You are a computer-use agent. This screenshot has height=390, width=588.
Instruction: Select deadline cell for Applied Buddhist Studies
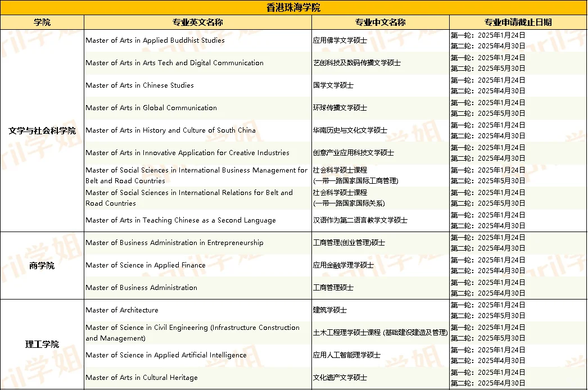point(518,40)
